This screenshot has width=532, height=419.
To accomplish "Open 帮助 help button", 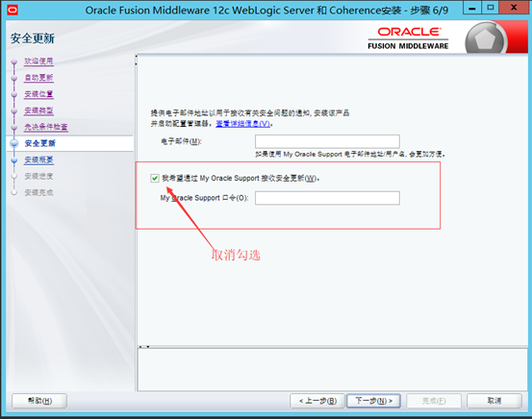I will coord(39,401).
